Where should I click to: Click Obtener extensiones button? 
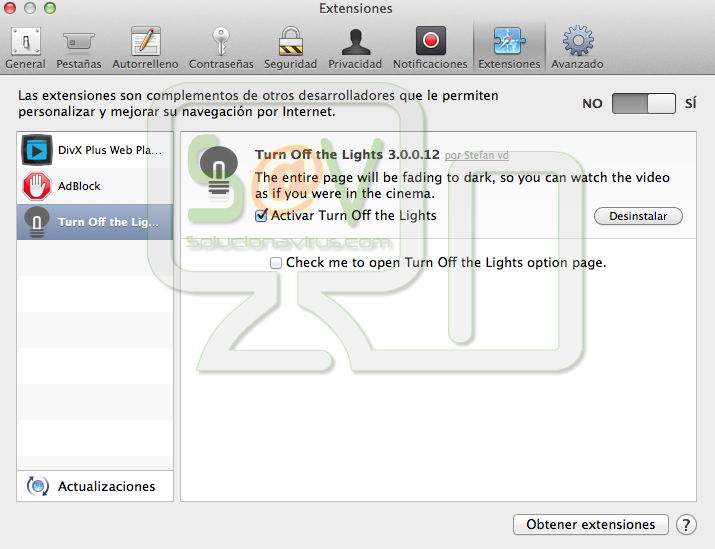pos(591,524)
